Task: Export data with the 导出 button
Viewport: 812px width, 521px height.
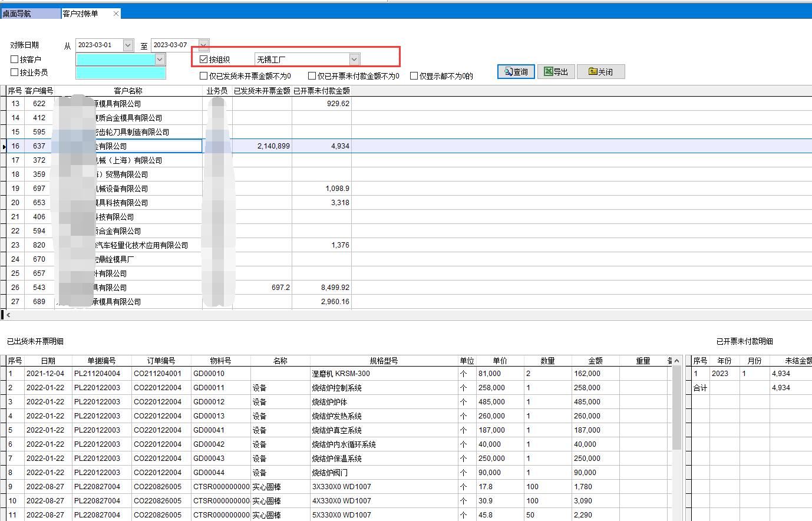Action: pyautogui.click(x=556, y=72)
